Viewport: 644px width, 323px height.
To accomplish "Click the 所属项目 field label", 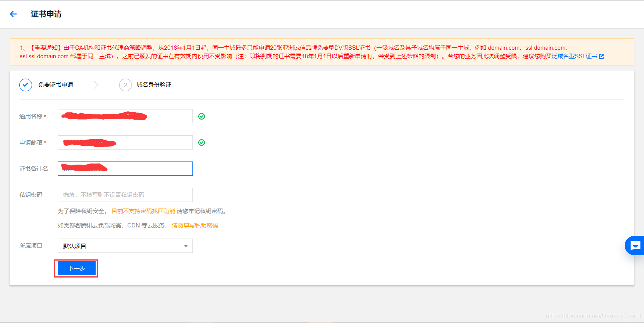I will point(31,246).
